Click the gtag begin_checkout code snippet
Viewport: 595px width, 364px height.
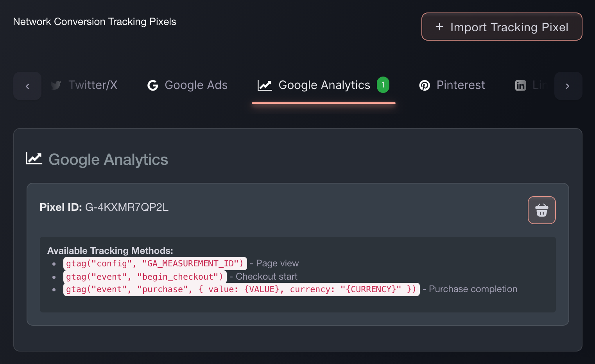point(145,277)
